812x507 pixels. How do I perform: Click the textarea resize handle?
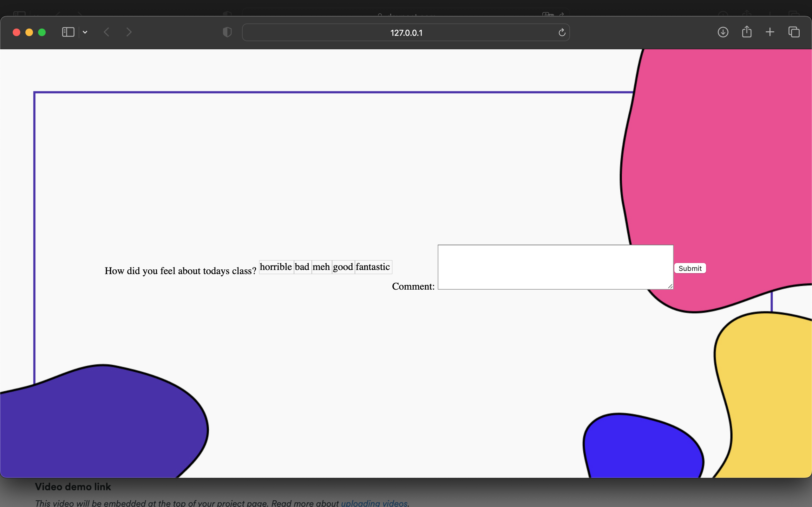670,286
